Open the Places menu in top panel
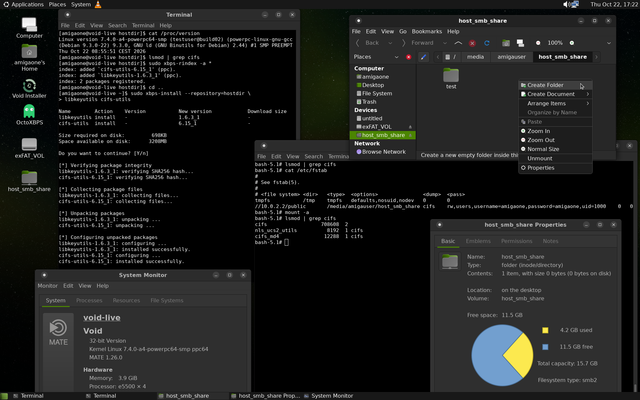 (x=57, y=4)
